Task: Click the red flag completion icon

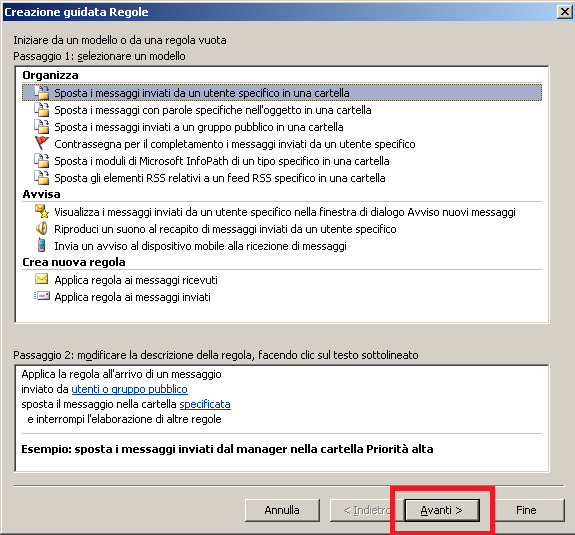Action: (42, 143)
